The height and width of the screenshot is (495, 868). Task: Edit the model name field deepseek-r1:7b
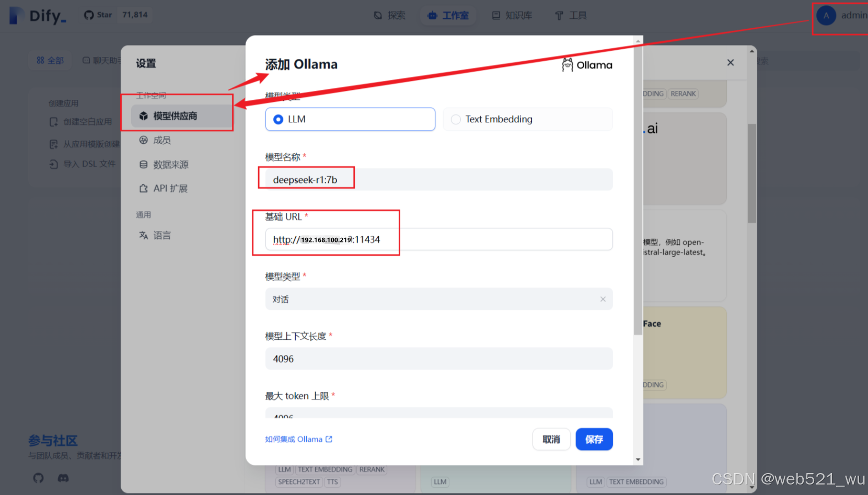tap(438, 179)
